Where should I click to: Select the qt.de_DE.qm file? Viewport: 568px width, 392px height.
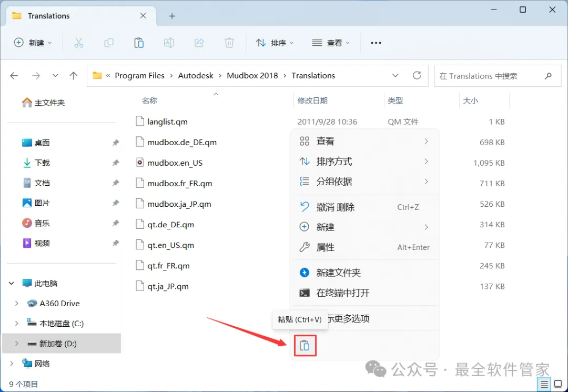click(x=165, y=224)
